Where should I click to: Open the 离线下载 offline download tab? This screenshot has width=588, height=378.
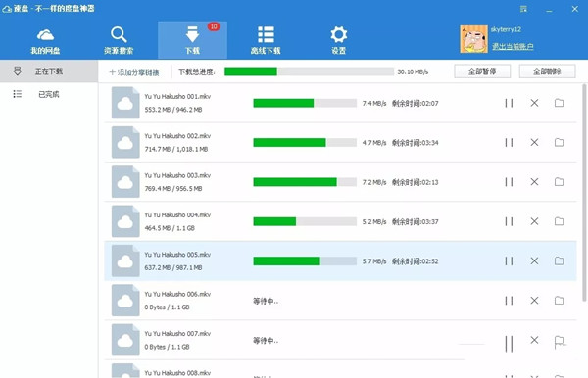click(x=266, y=40)
